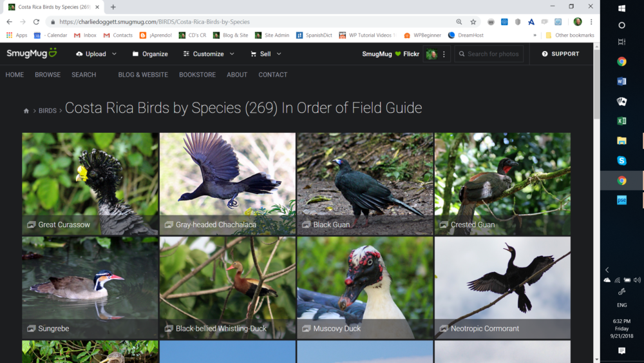Open SmugMug Flickr link

point(391,54)
